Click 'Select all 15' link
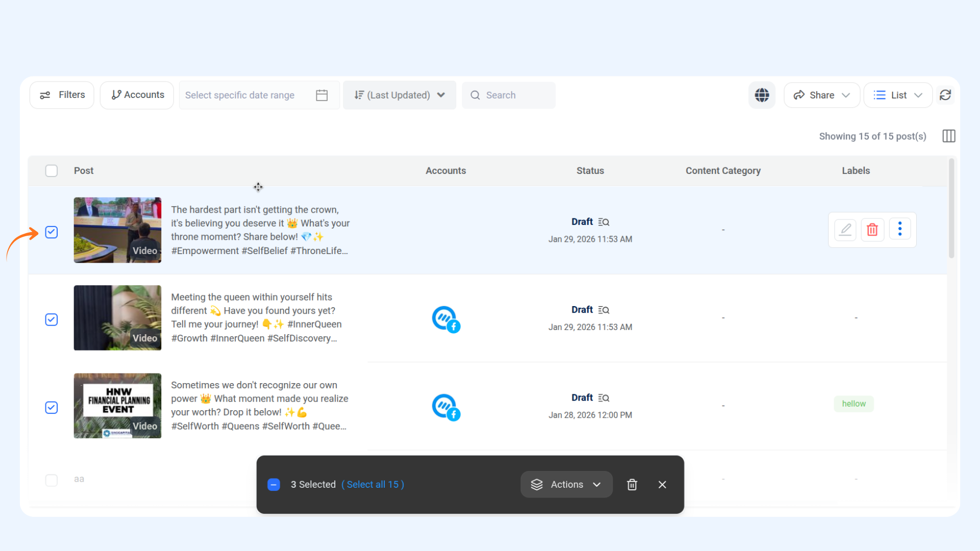 coord(373,485)
